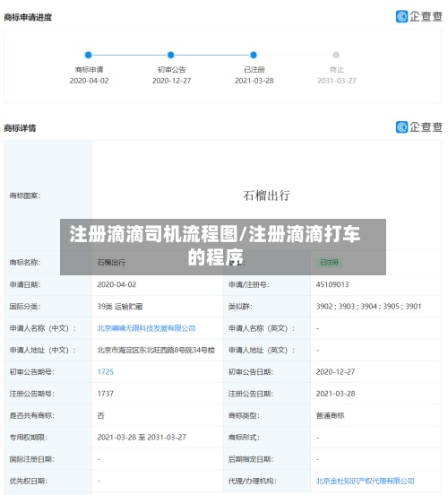448x495 pixels.
Task: Click the 已注册 progress dot
Action: 254,55
